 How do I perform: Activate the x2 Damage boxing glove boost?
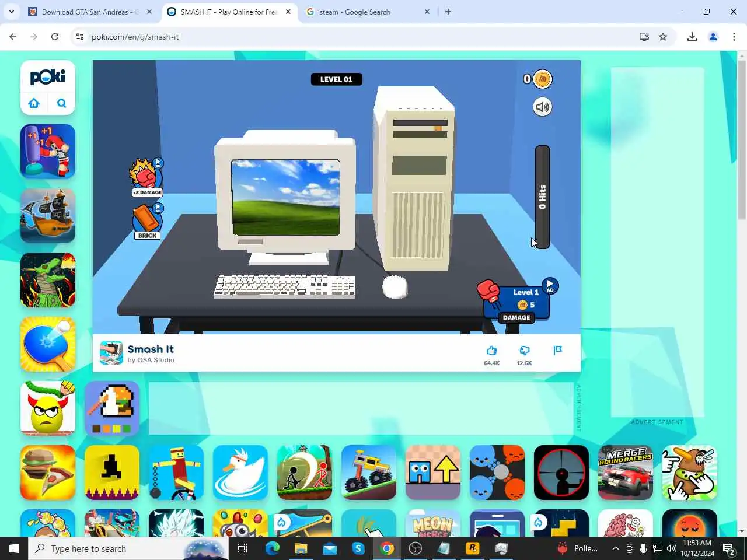[x=146, y=177]
